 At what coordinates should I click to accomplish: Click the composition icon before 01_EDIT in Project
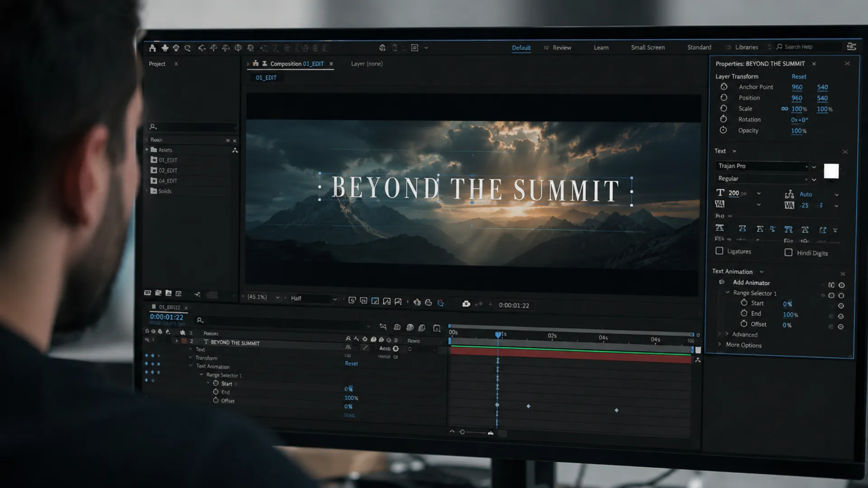point(154,160)
